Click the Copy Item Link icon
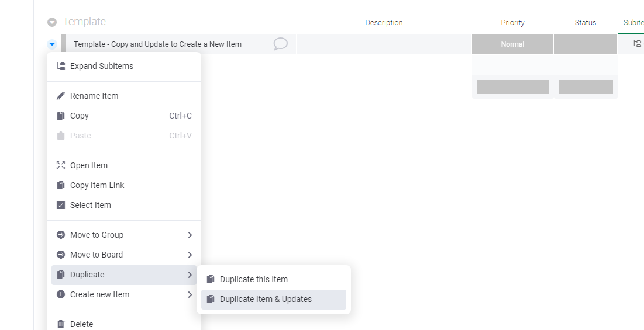The width and height of the screenshot is (644, 330). point(61,185)
